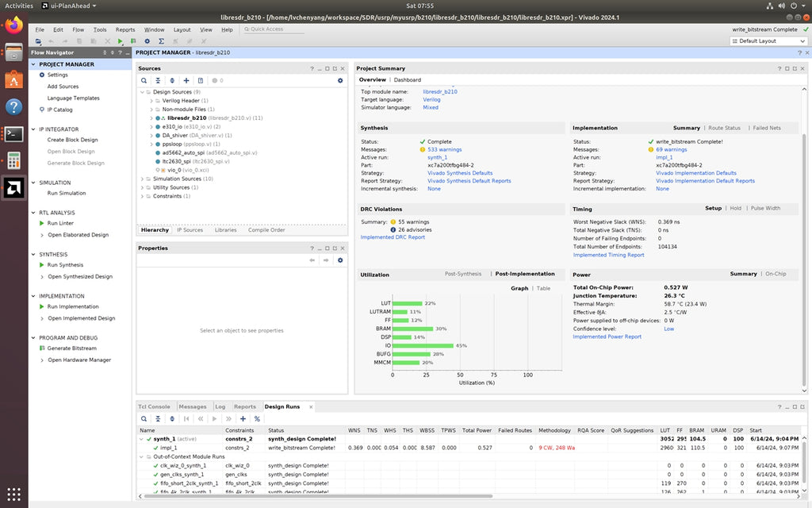Show Post-Synthesis utilization
The width and height of the screenshot is (812, 508).
tap(463, 274)
